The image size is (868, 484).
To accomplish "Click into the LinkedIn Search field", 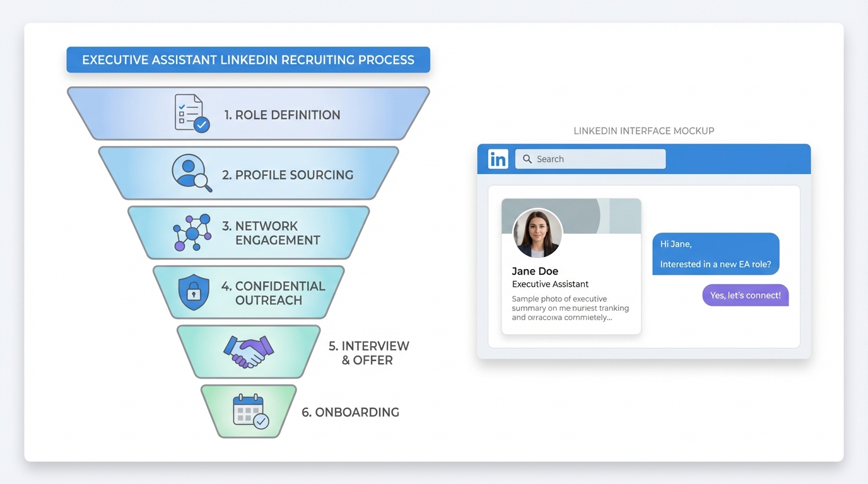I will click(x=593, y=159).
